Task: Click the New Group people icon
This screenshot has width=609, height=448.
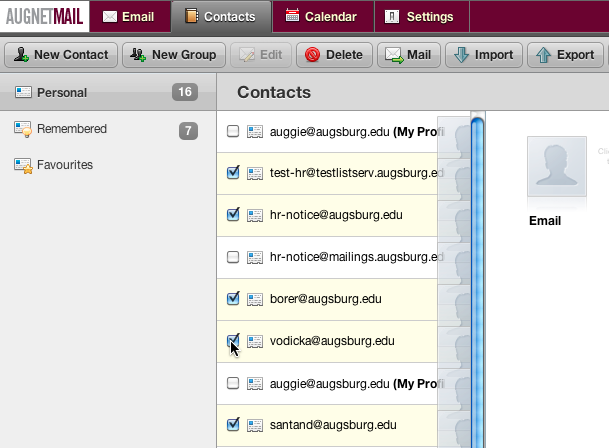Action: coord(138,54)
